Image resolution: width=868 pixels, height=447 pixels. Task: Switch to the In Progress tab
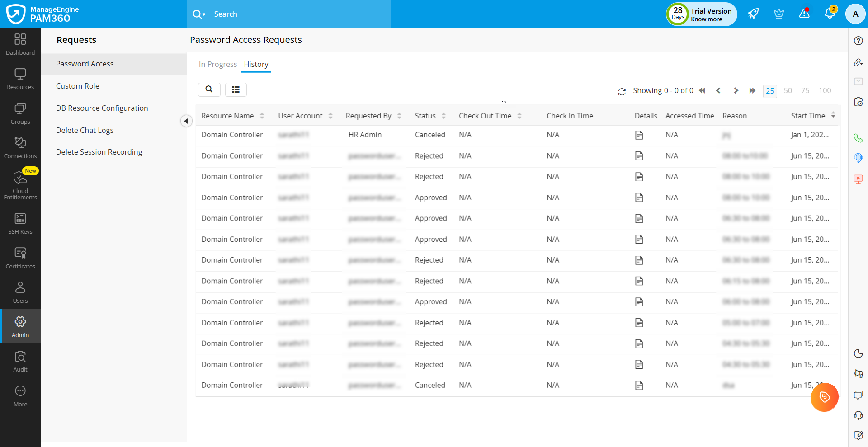click(x=217, y=64)
